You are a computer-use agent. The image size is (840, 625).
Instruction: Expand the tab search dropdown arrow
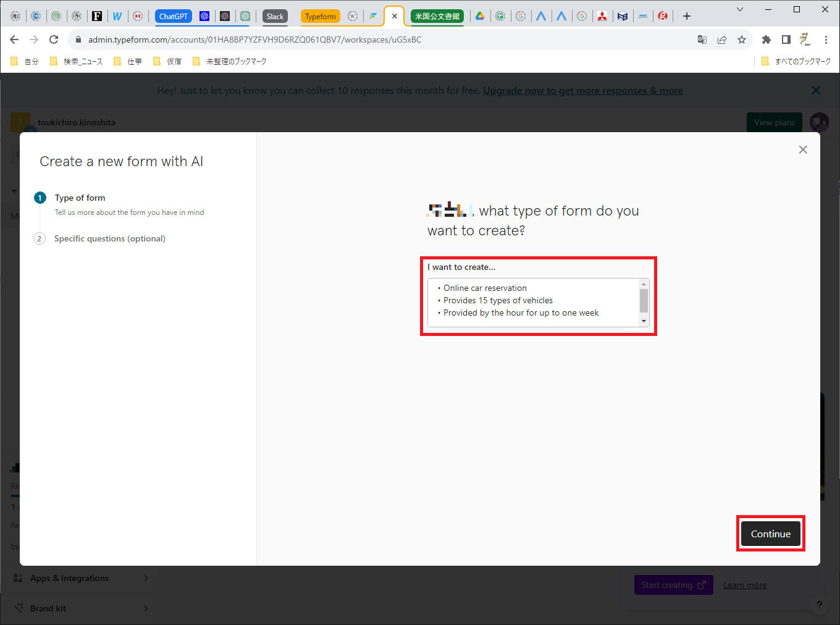coord(739,9)
